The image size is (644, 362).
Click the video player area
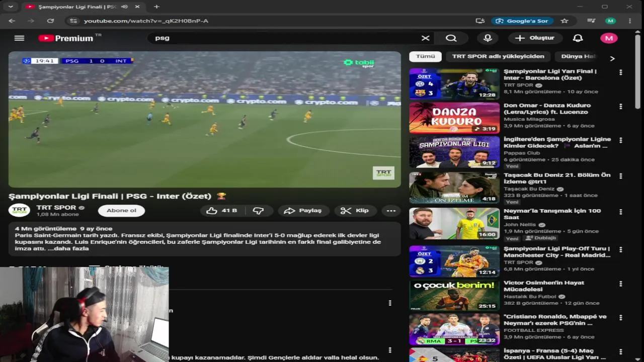tap(204, 119)
